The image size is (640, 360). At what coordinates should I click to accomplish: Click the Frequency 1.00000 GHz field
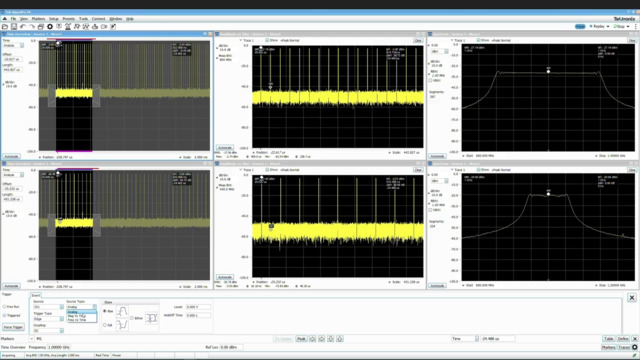pos(59,347)
